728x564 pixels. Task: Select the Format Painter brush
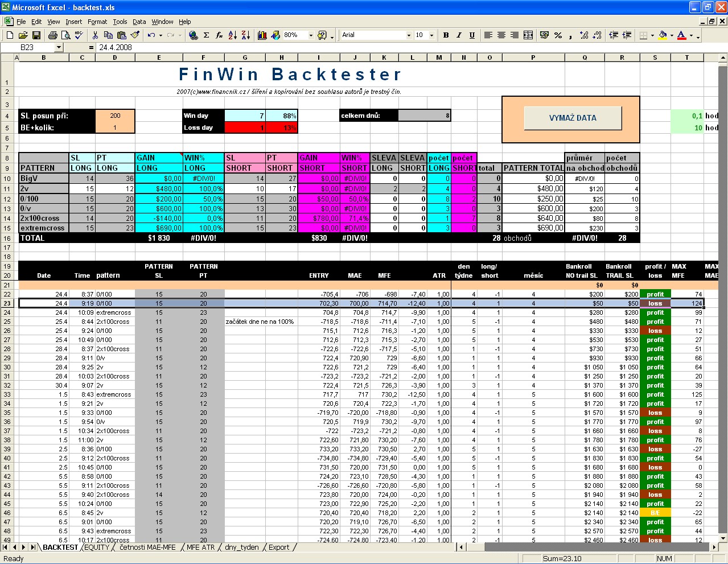[x=134, y=35]
